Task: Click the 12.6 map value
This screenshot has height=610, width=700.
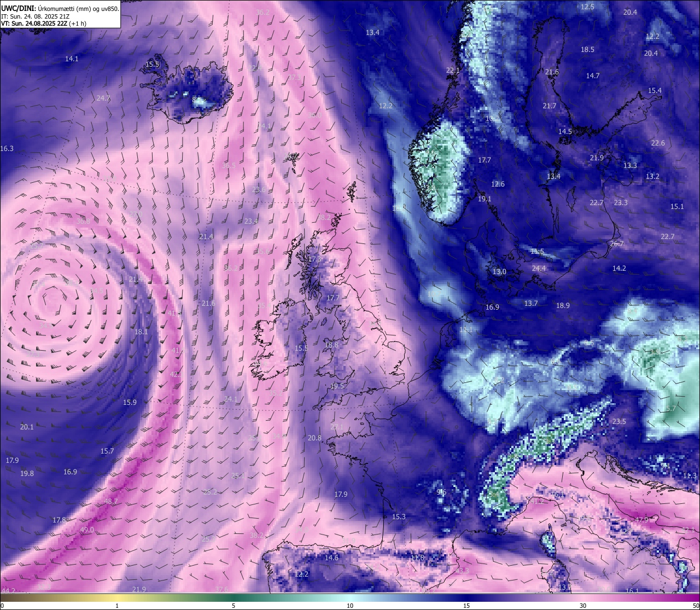Action: [498, 184]
